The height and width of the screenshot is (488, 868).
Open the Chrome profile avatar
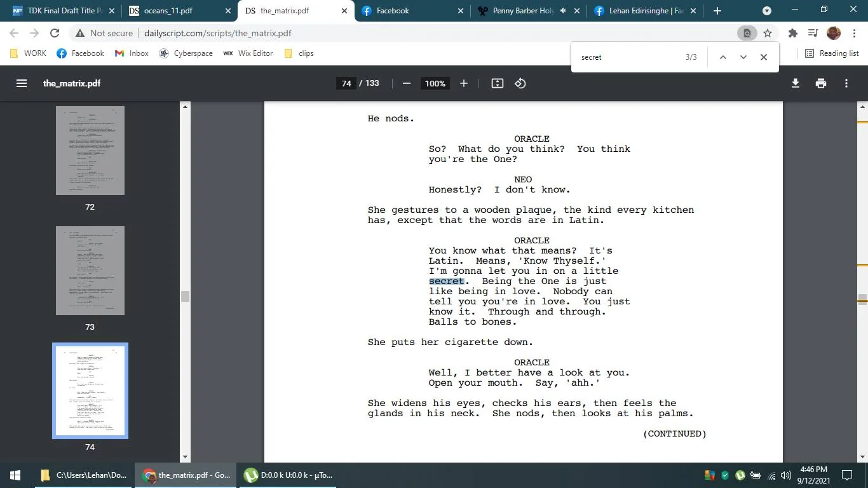[834, 33]
